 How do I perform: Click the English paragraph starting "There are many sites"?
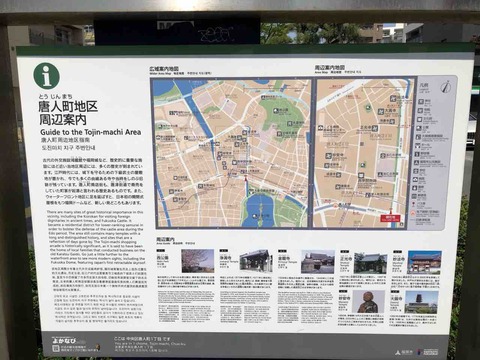97,238
